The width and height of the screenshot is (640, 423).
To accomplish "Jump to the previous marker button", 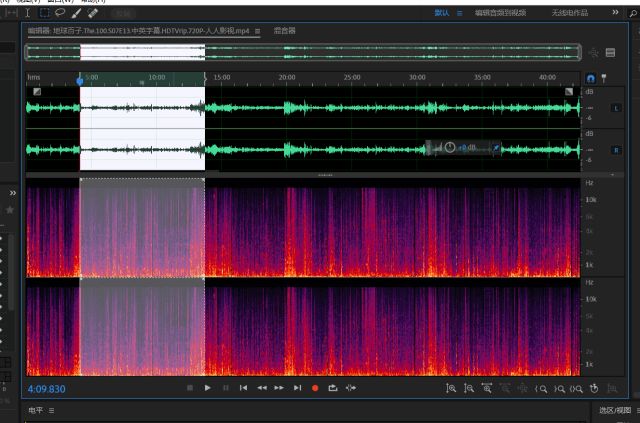I will coord(243,388).
